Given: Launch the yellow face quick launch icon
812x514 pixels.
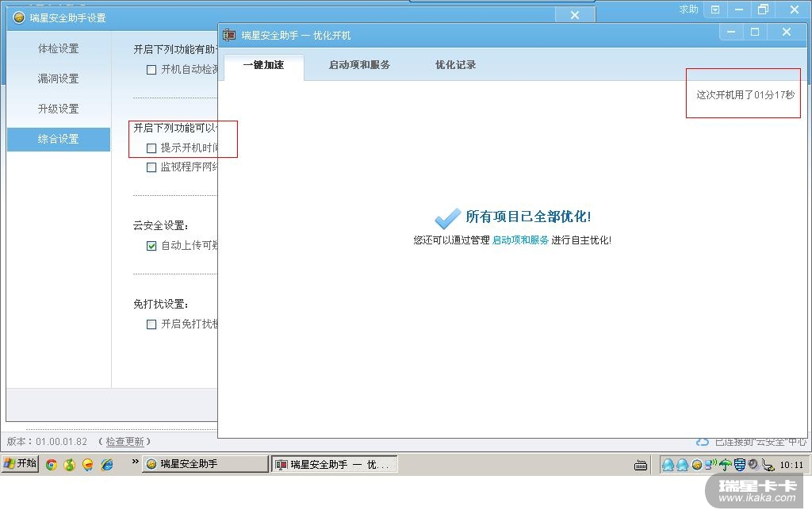Looking at the screenshot, I should point(88,464).
